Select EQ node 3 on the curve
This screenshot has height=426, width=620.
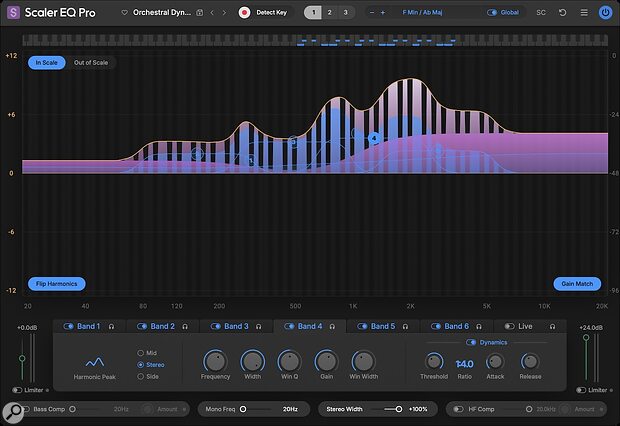coord(293,141)
